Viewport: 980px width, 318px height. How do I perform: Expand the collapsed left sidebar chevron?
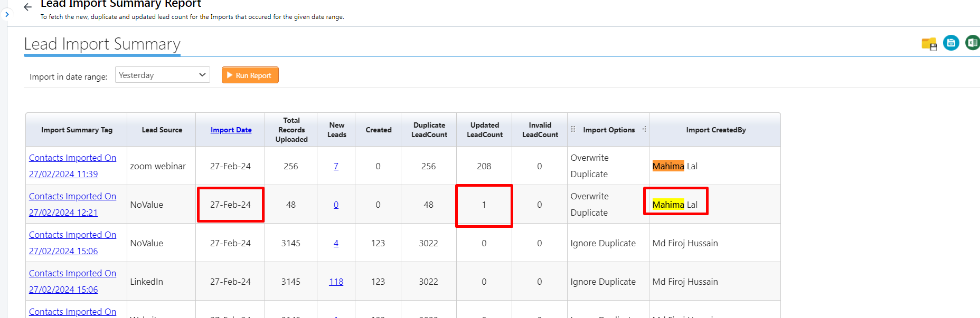pos(7,15)
